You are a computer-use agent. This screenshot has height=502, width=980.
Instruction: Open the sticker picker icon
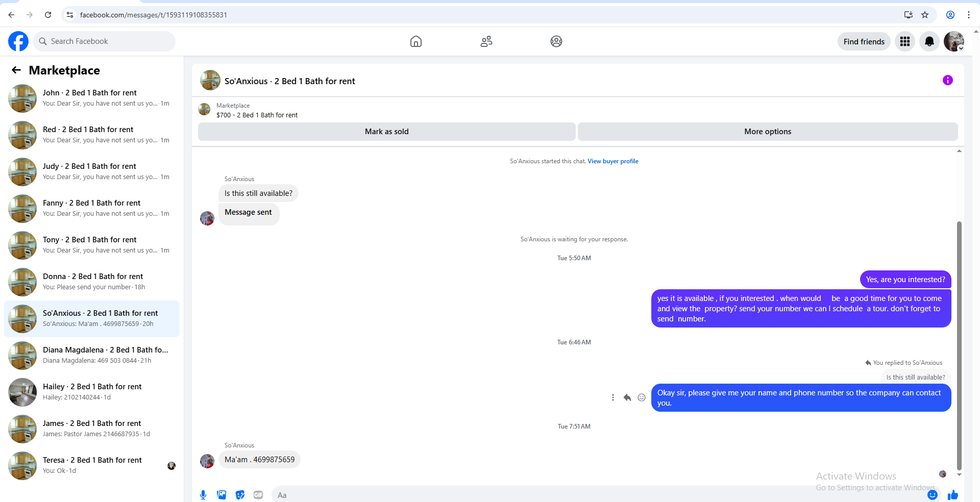tap(240, 495)
